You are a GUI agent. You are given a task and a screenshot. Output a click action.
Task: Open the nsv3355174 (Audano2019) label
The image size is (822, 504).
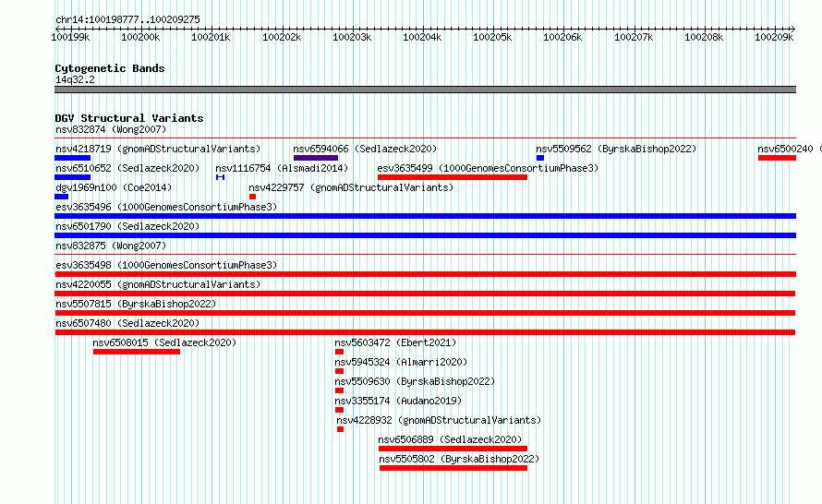click(x=398, y=401)
